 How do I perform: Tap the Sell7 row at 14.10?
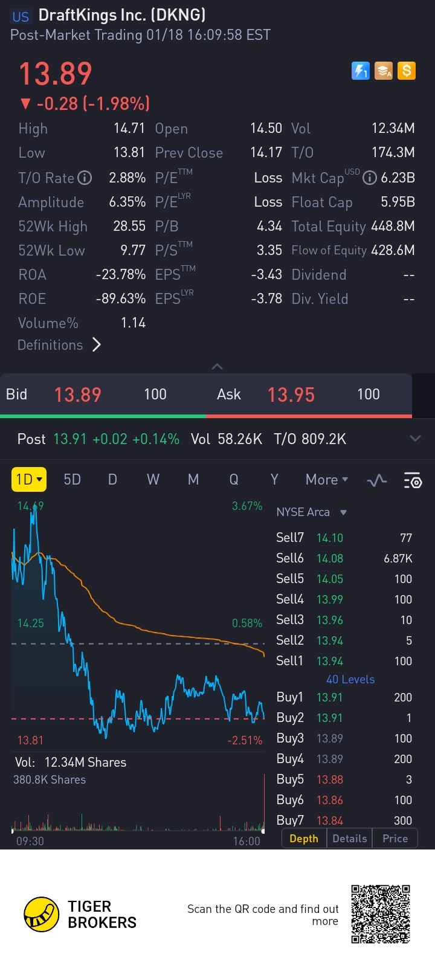[344, 538]
